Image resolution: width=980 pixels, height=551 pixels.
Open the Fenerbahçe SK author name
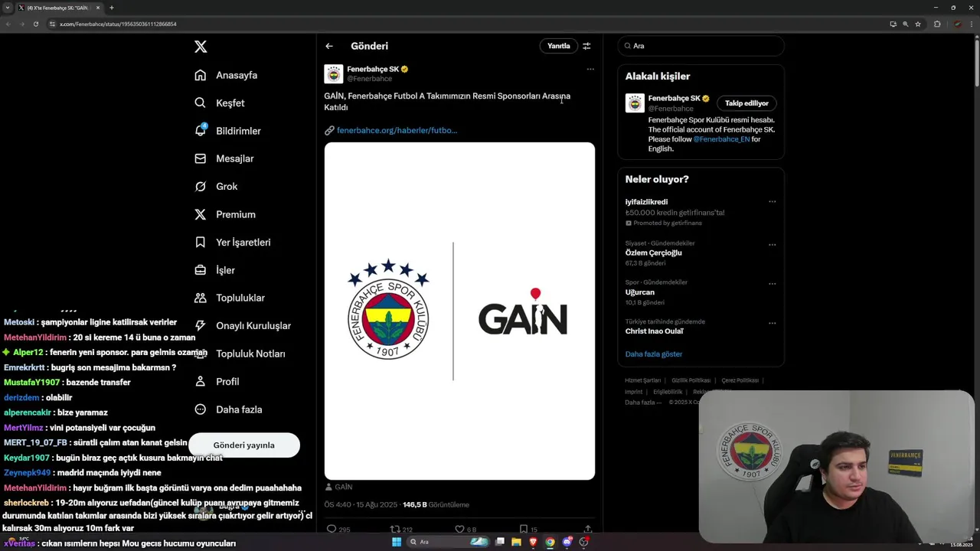[x=373, y=69]
